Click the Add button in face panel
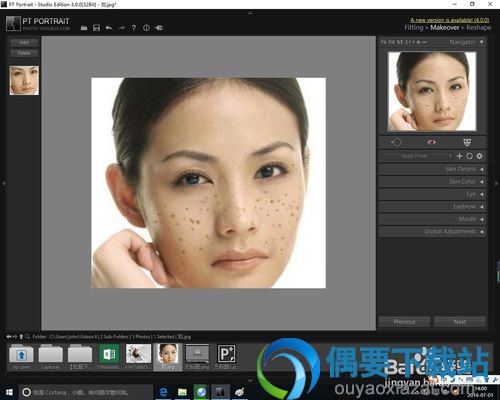The width and height of the screenshot is (500, 400). tap(24, 43)
